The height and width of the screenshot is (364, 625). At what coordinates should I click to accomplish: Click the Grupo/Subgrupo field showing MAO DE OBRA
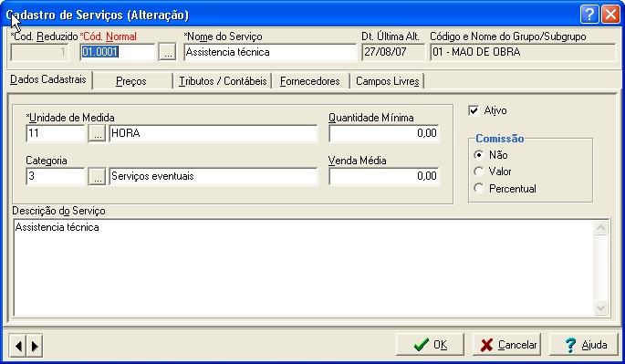[524, 52]
